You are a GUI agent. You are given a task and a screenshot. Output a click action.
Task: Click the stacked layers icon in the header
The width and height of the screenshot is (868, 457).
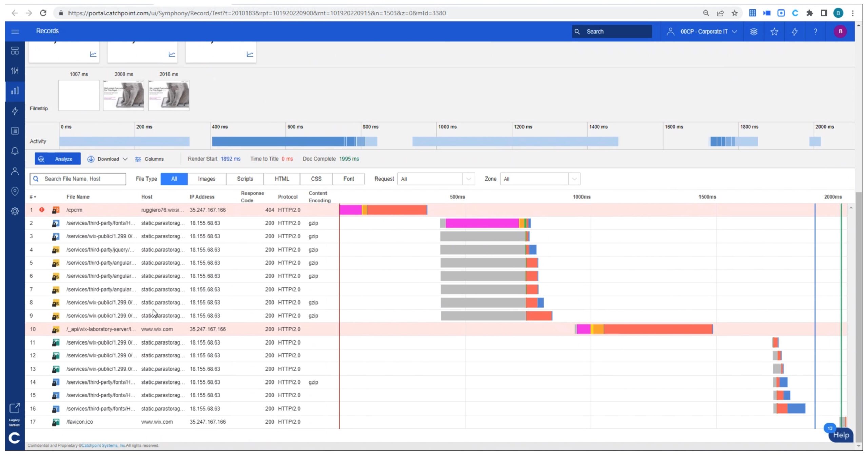[753, 32]
